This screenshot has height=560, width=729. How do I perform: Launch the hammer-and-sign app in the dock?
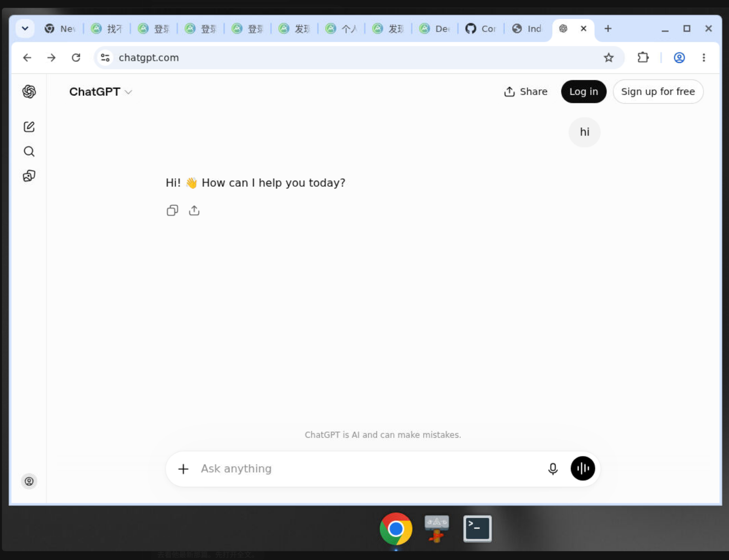click(437, 529)
